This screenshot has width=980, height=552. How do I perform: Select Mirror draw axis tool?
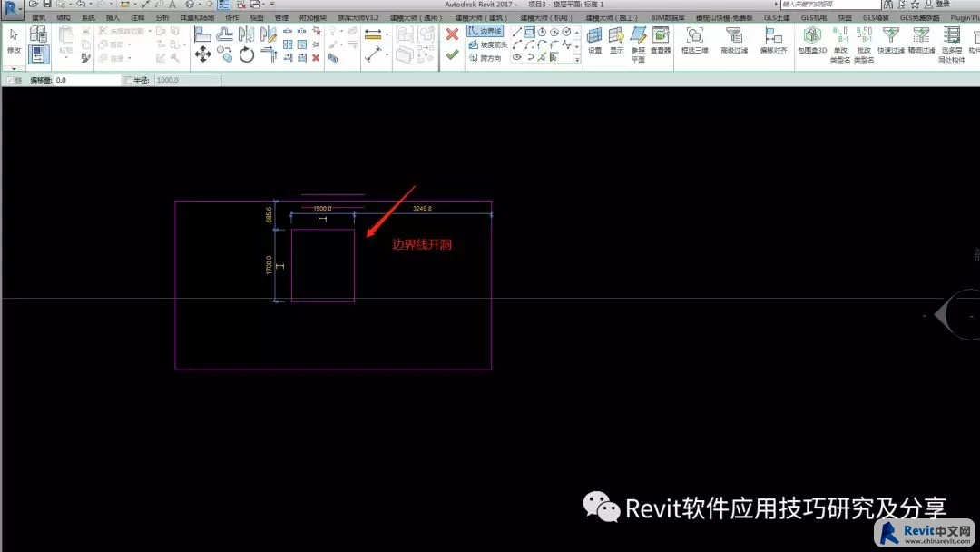pos(268,34)
